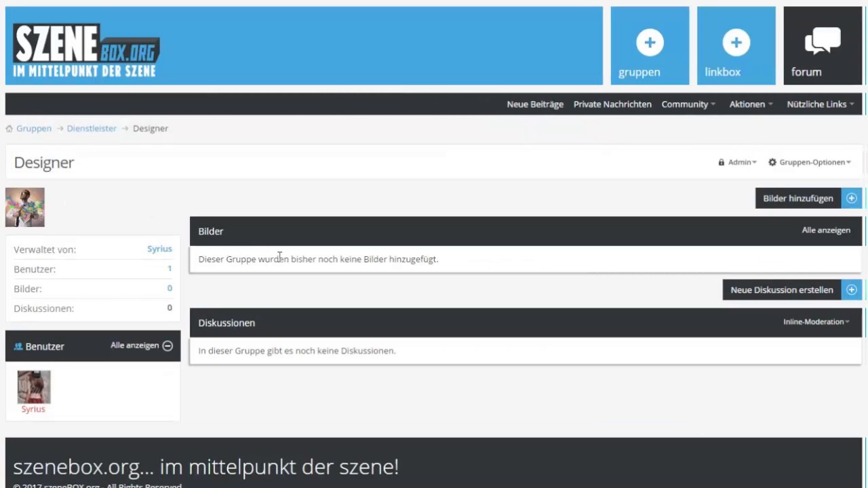Click Dienstleister in the breadcrumb

(x=92, y=129)
